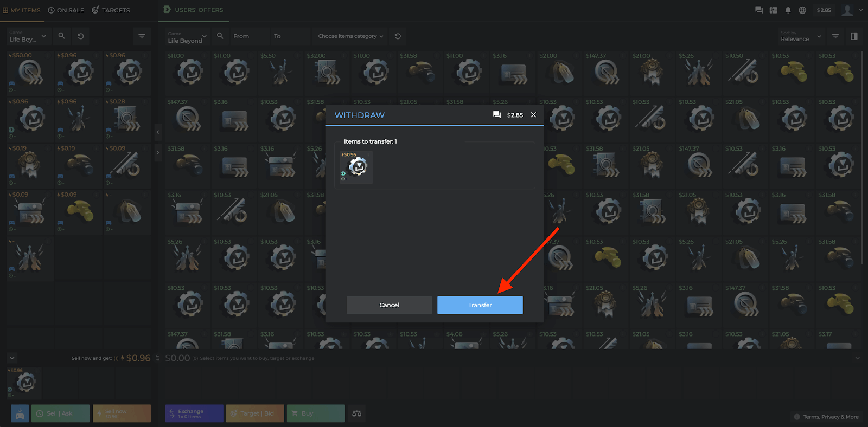This screenshot has height=427, width=868.
Task: Open the Choose items category dropdown
Action: pos(350,36)
